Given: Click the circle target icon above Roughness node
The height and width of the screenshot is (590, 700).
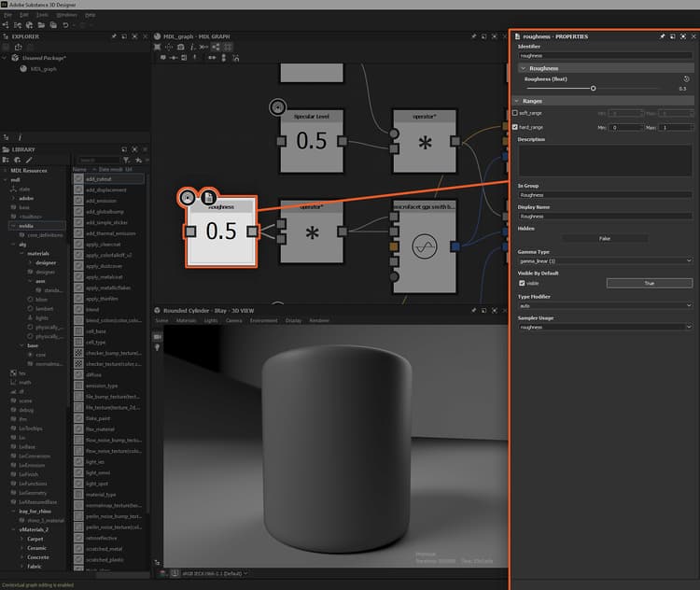Looking at the screenshot, I should pyautogui.click(x=188, y=197).
